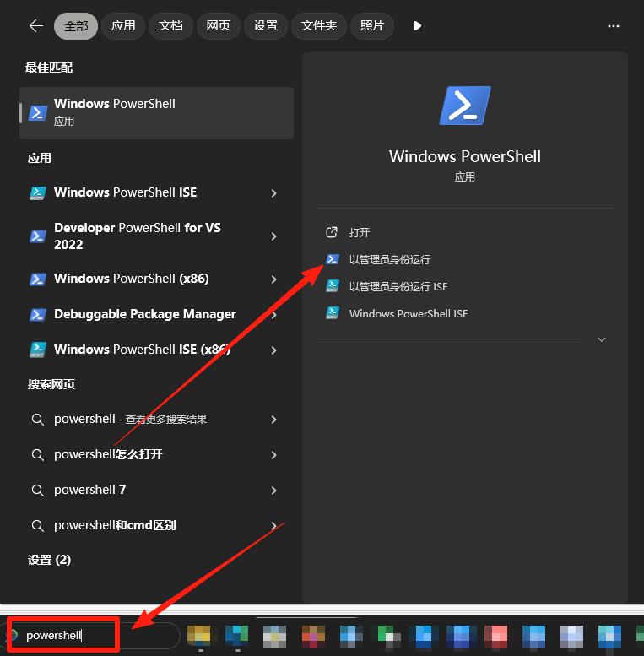Open the 设置 (2) results section
The image size is (644, 656).
coord(49,560)
